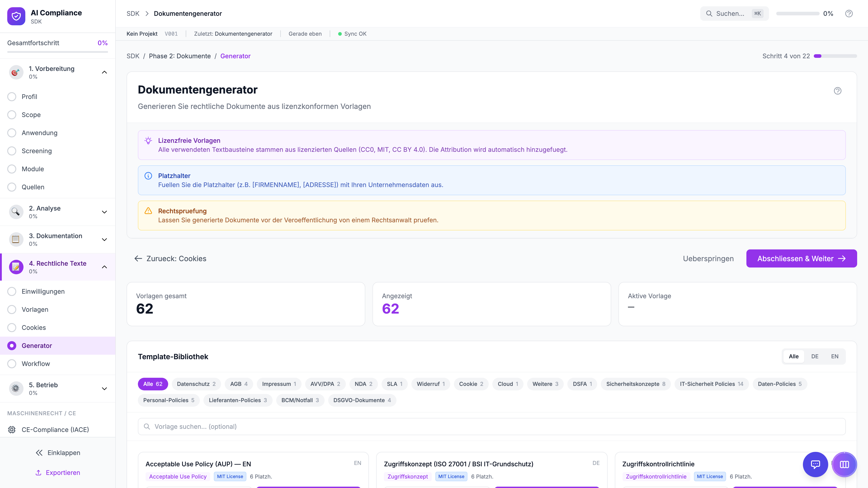The width and height of the screenshot is (868, 488).
Task: Click the Schritt 4 von 22 progress bar
Action: click(835, 56)
